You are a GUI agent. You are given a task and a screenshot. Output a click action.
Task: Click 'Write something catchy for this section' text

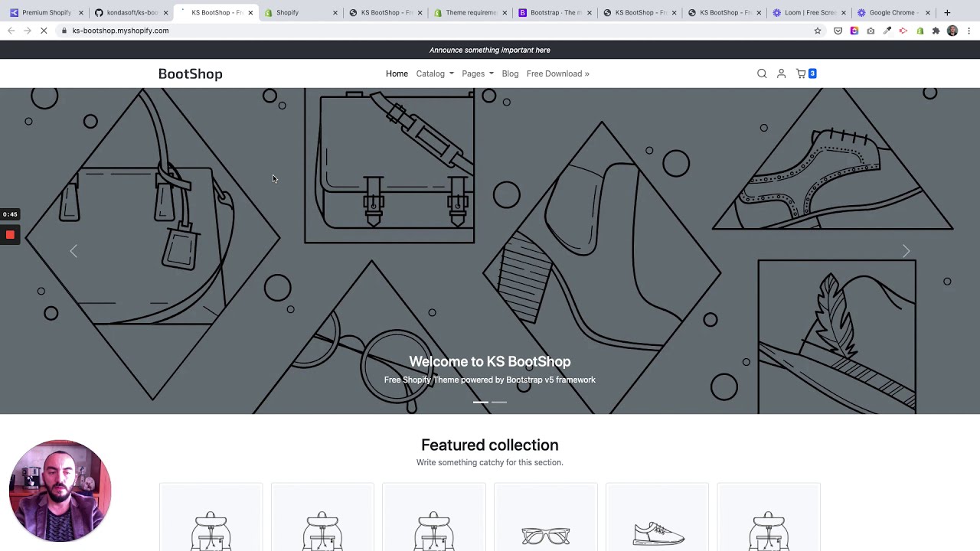click(490, 462)
